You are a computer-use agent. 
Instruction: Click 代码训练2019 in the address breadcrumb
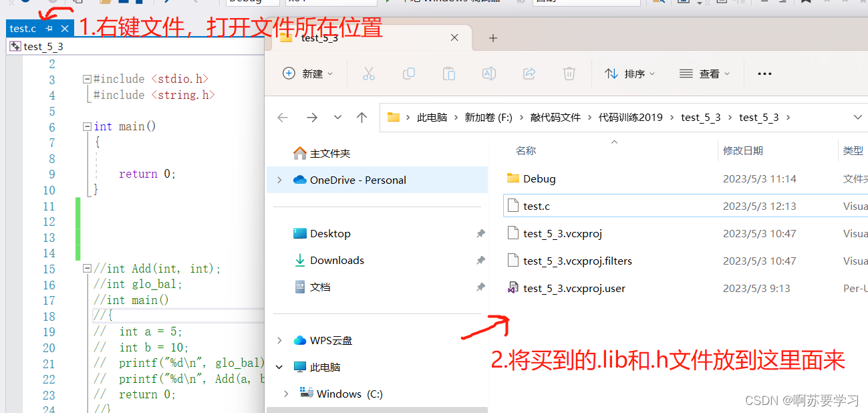coord(631,118)
